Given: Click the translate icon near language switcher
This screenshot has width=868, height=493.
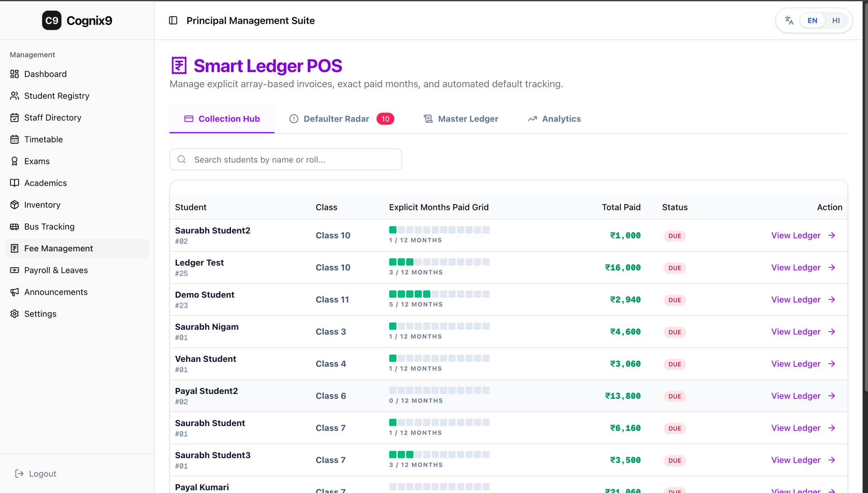Looking at the screenshot, I should pos(788,20).
